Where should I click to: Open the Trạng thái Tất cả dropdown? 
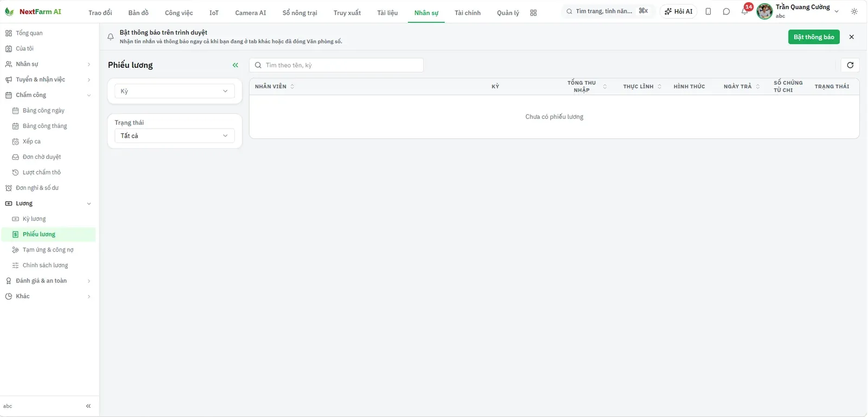[175, 136]
